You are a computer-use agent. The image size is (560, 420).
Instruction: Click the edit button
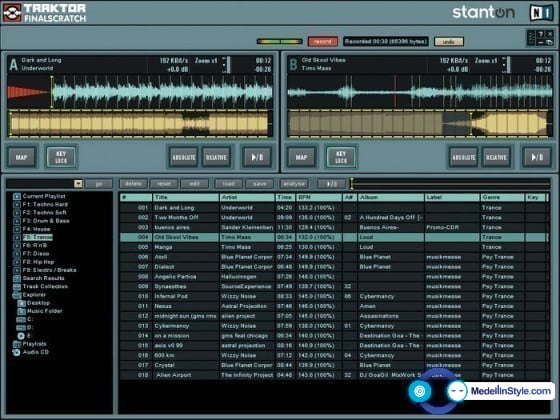194,184
